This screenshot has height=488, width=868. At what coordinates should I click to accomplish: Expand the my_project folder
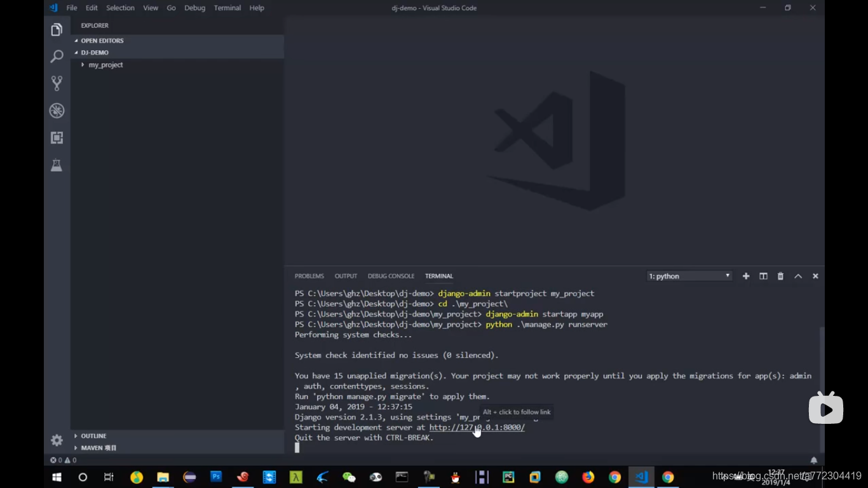pyautogui.click(x=177, y=65)
